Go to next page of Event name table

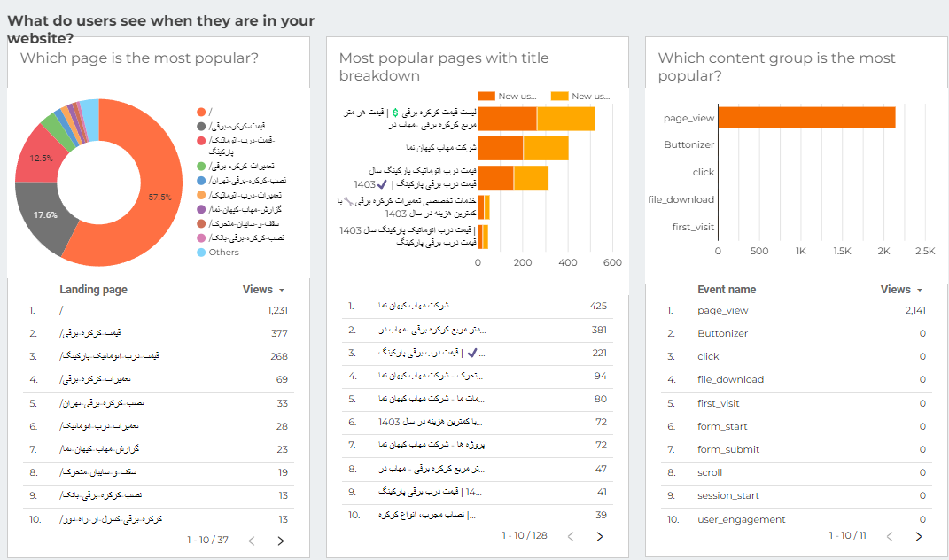[918, 536]
